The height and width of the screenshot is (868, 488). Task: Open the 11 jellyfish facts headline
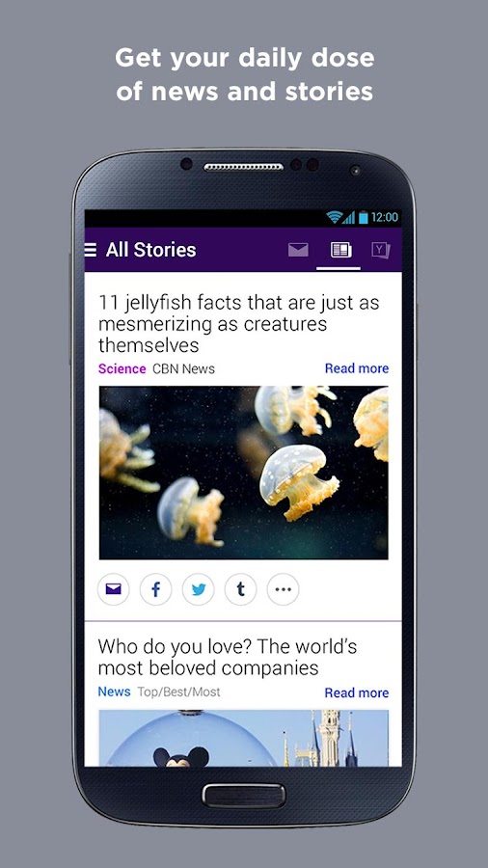coord(239,324)
